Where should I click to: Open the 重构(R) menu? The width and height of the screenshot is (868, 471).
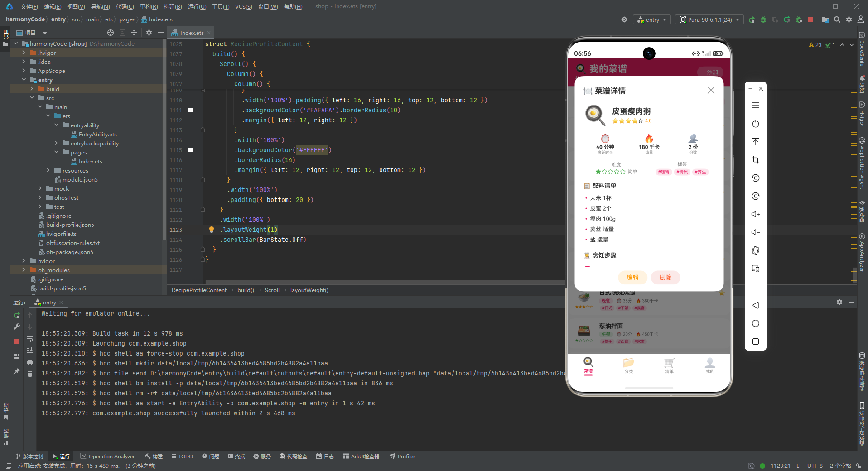click(149, 6)
